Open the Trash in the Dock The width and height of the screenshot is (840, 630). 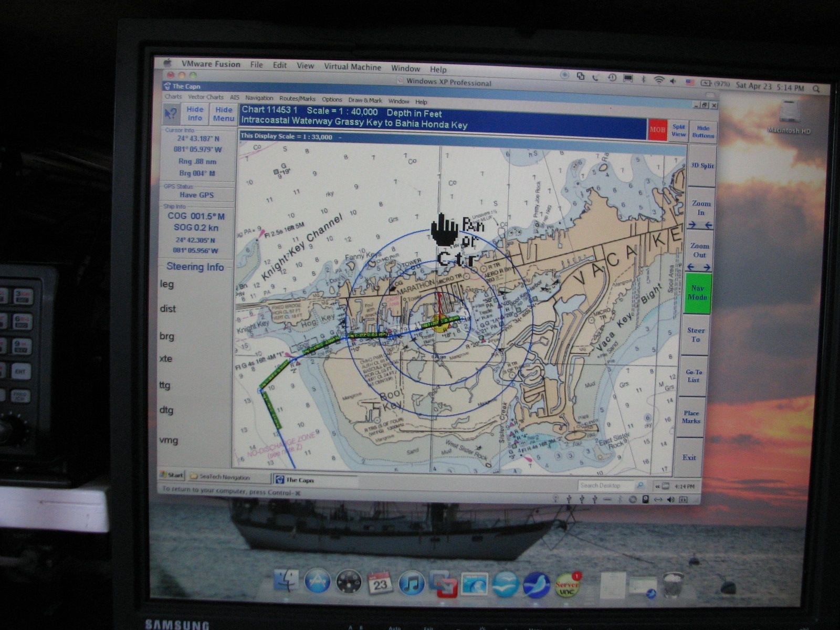point(673,585)
